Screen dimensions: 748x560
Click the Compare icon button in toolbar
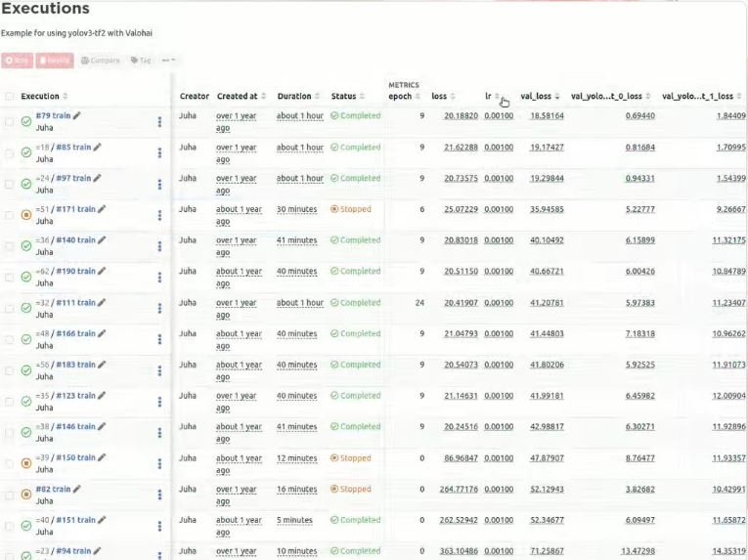coord(100,61)
